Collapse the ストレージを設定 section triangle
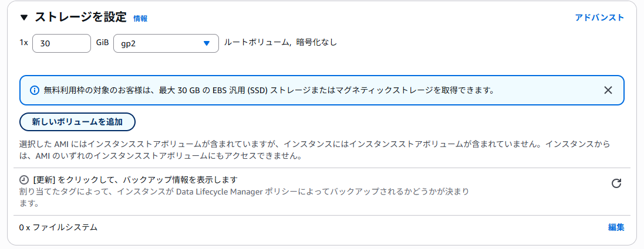The height and width of the screenshot is (249, 644). click(x=24, y=18)
